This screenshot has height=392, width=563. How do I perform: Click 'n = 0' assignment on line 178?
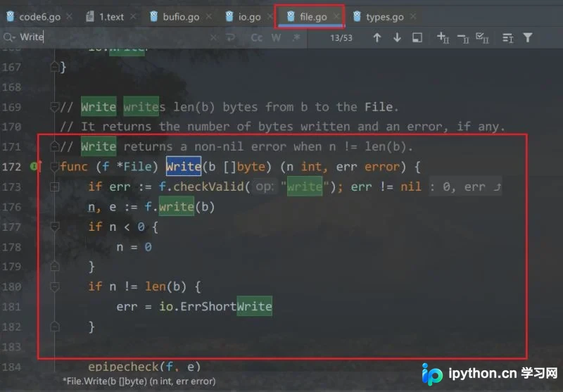point(134,246)
